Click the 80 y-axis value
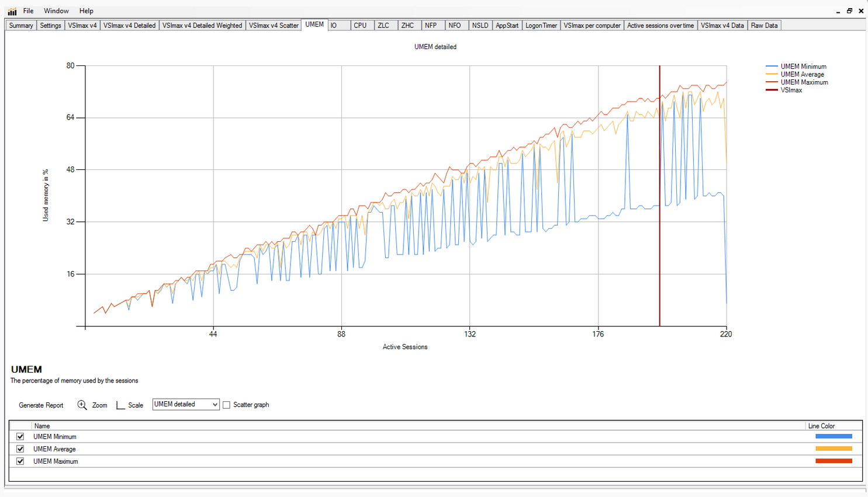The image size is (868, 497). [x=71, y=65]
